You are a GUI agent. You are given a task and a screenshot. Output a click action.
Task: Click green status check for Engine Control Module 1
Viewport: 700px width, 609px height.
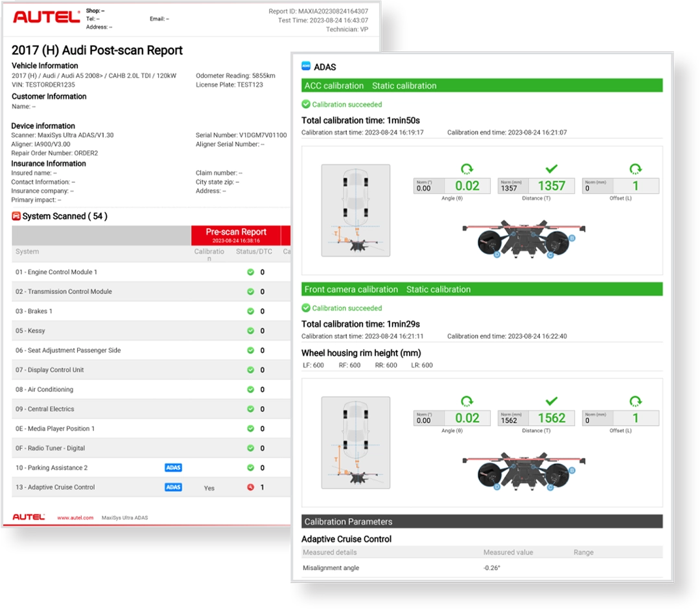point(250,272)
